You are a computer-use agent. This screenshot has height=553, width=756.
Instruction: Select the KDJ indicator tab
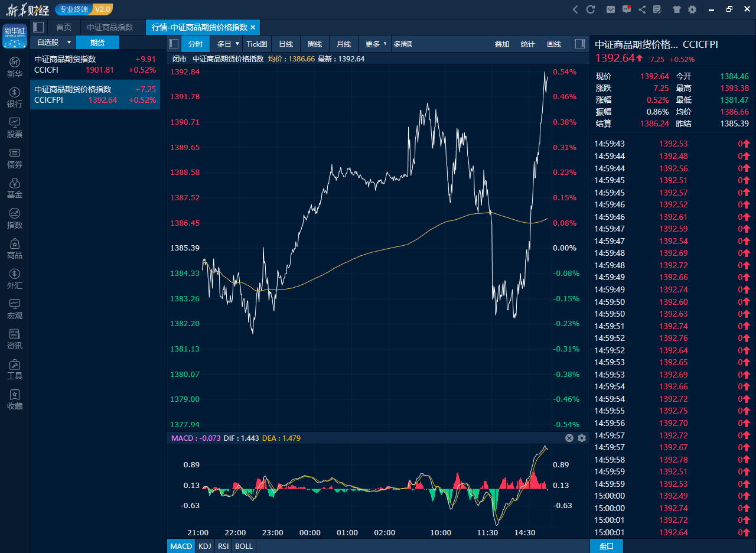pyautogui.click(x=204, y=546)
